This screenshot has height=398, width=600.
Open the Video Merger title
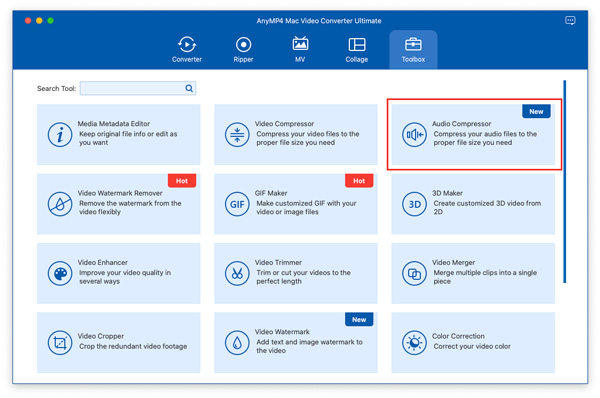(453, 262)
